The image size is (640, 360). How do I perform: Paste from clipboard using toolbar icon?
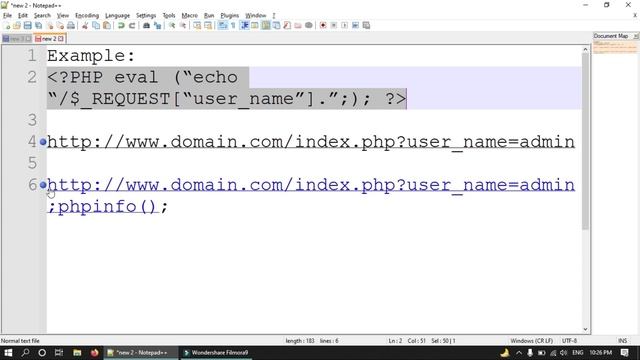107,25
